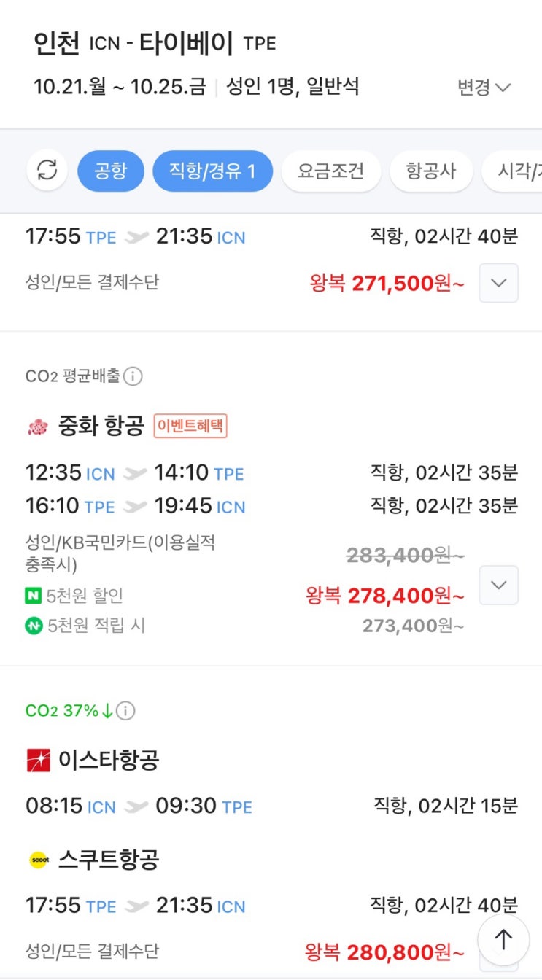The image size is (542, 980).
Task: Toggle the 공항 filter chip
Action: click(111, 171)
